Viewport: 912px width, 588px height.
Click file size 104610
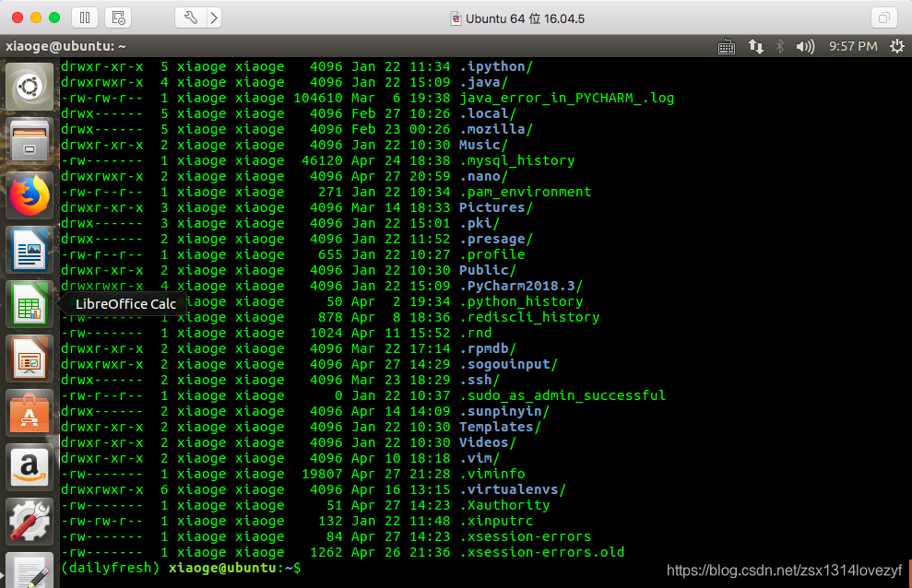coord(318,99)
